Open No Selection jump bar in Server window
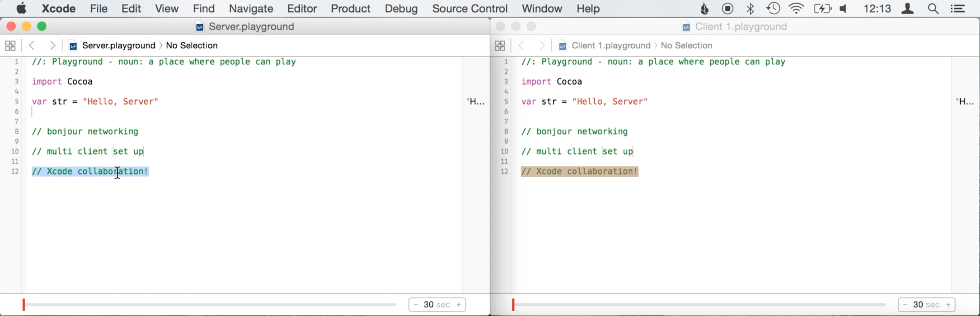 pos(192,46)
